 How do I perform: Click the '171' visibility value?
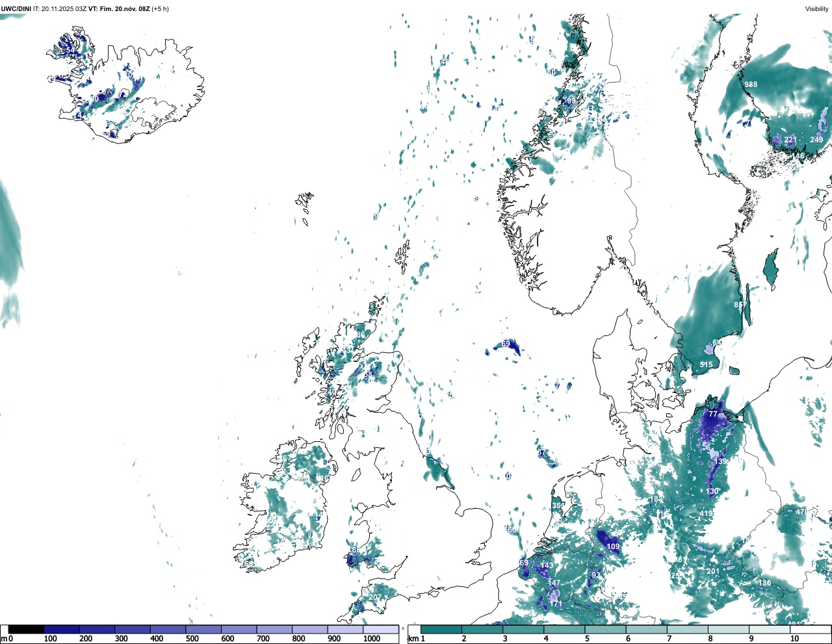pos(556,604)
